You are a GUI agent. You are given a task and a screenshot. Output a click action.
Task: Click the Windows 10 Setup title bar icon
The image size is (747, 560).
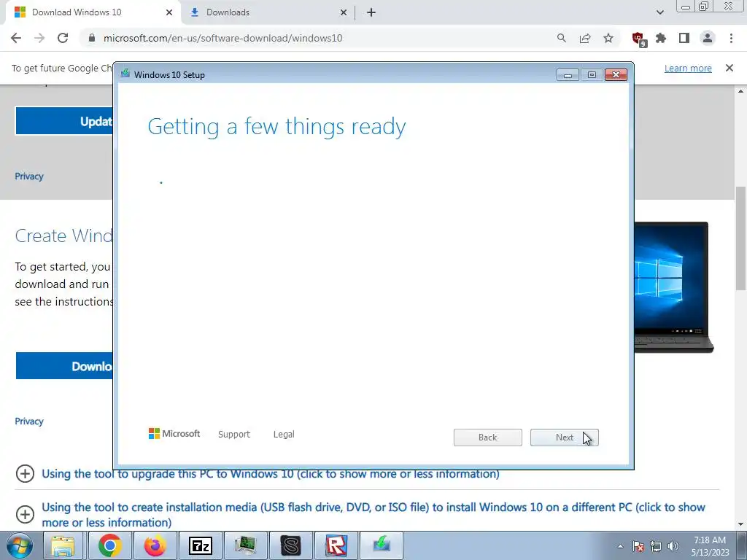(125, 74)
